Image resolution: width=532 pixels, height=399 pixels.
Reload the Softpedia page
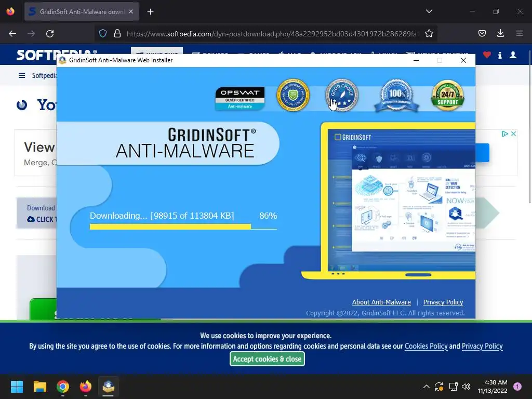tap(50, 34)
